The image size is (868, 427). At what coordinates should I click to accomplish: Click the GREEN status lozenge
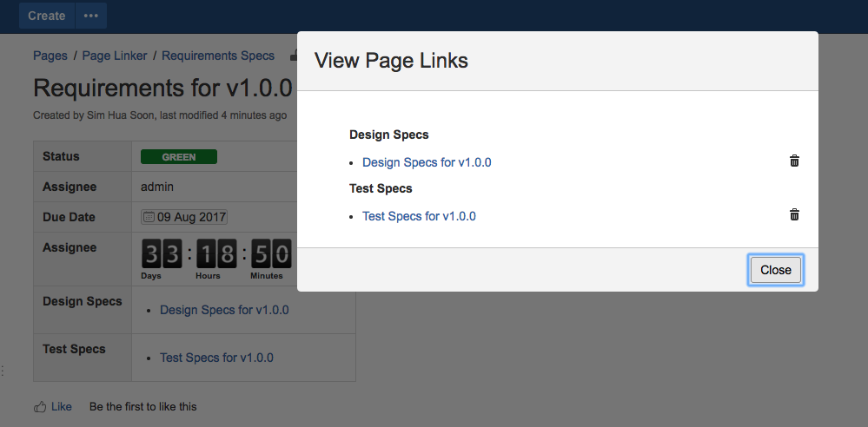click(179, 157)
